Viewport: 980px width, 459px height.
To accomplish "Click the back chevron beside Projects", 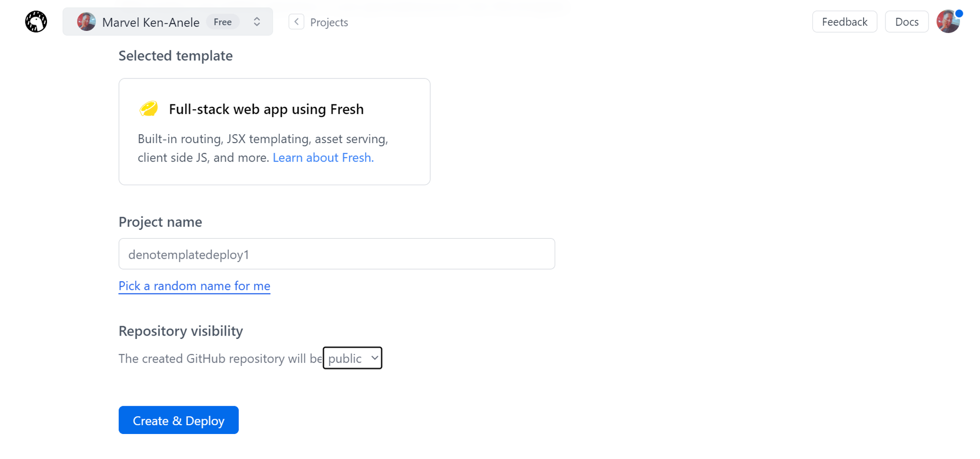I will (x=296, y=22).
